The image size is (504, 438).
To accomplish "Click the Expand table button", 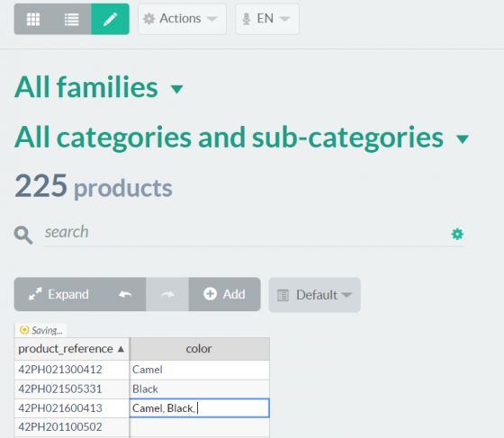I will click(x=59, y=294).
